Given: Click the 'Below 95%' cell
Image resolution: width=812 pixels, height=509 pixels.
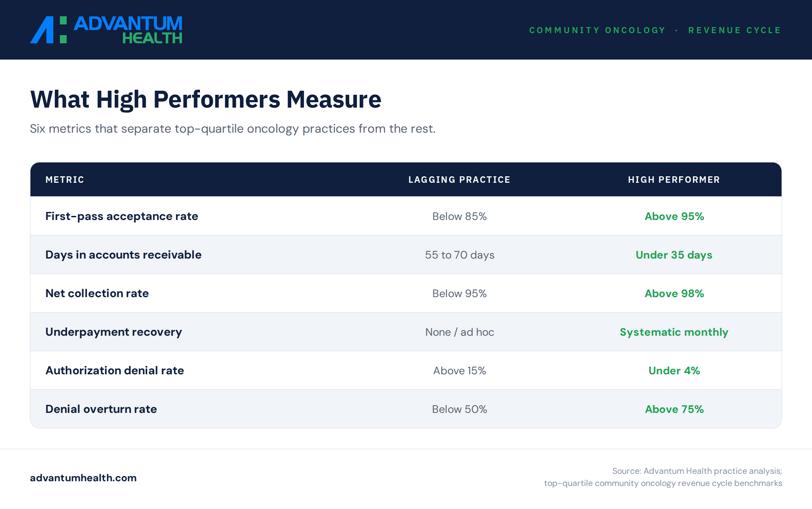Looking at the screenshot, I should tap(459, 293).
